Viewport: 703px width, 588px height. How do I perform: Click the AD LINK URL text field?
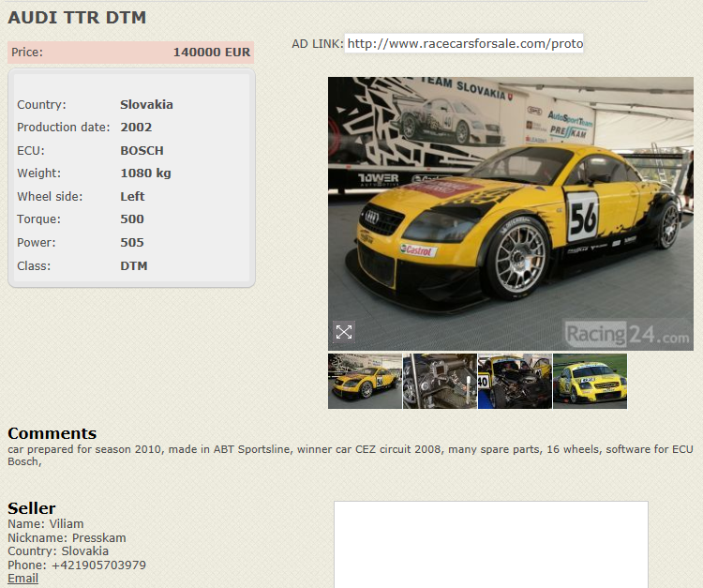464,43
